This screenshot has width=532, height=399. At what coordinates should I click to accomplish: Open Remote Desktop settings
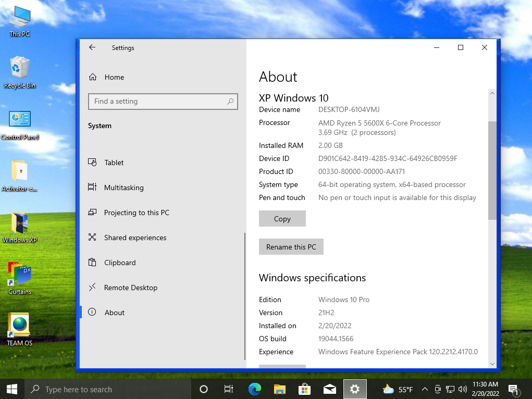pyautogui.click(x=130, y=288)
